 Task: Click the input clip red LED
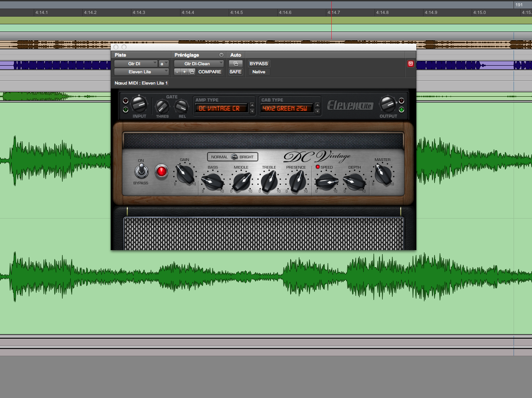tap(126, 100)
